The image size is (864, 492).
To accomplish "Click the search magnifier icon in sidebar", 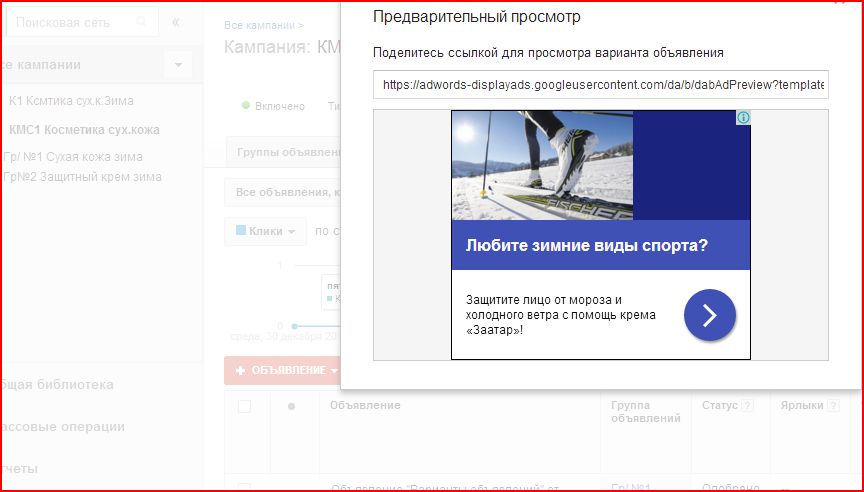I will point(142,22).
